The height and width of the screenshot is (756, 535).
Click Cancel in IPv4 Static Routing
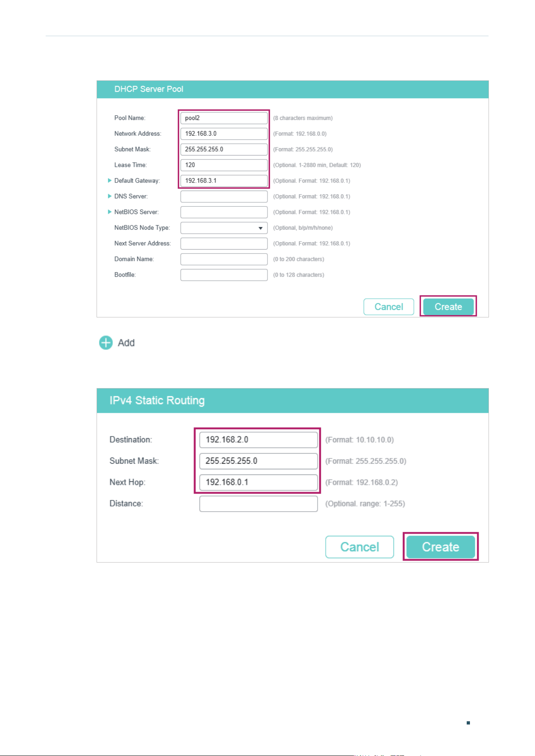point(360,547)
